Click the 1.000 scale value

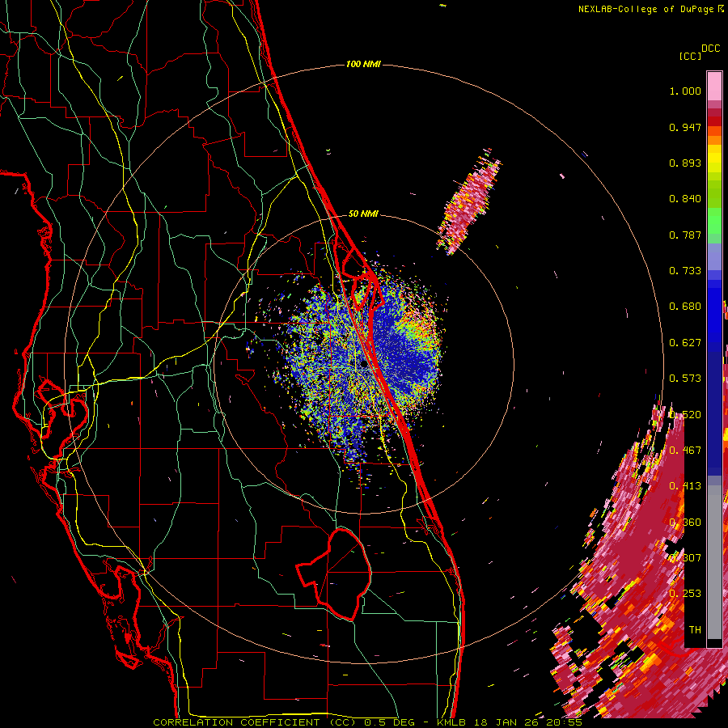[x=685, y=91]
